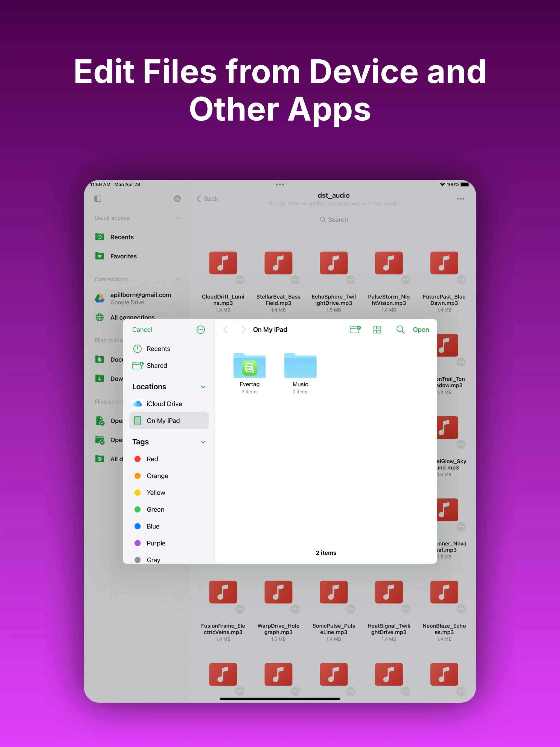The width and height of the screenshot is (560, 747).
Task: Select iCloud Drive location
Action: (164, 404)
